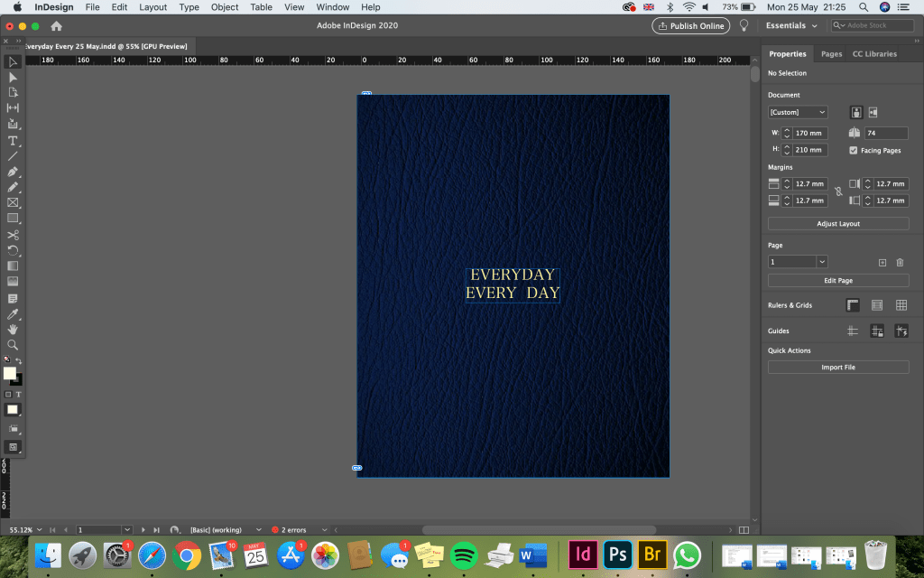
Task: Pick the Scissors tool
Action: tap(13, 235)
